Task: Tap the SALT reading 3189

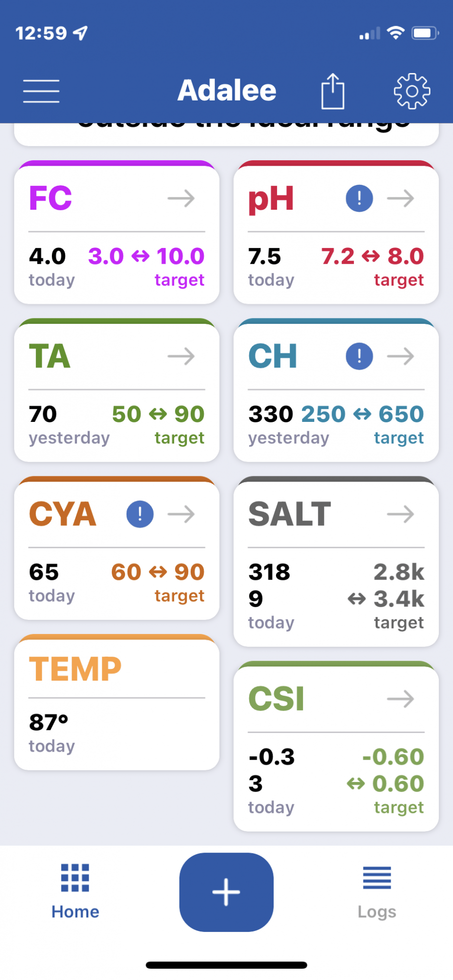Action: click(270, 585)
